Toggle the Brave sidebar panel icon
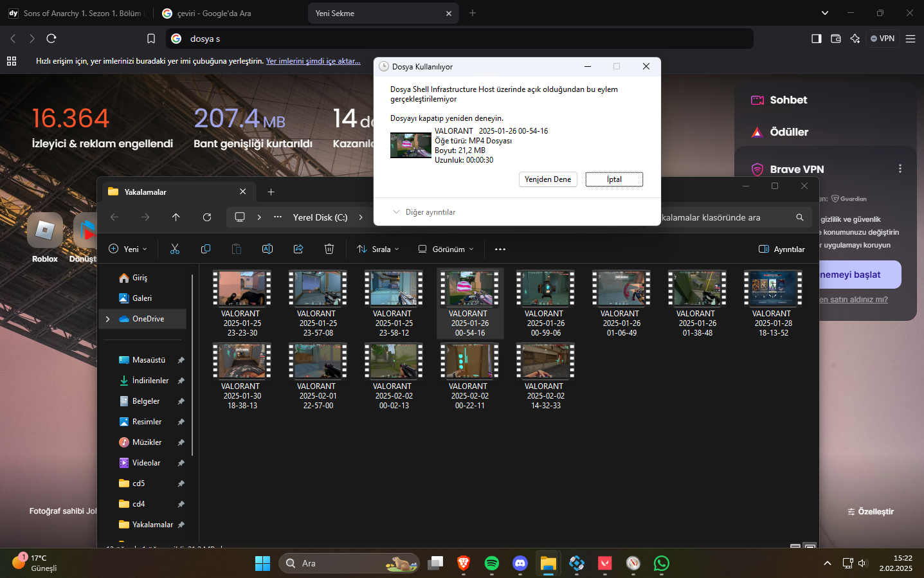The width and height of the screenshot is (924, 578). click(817, 39)
